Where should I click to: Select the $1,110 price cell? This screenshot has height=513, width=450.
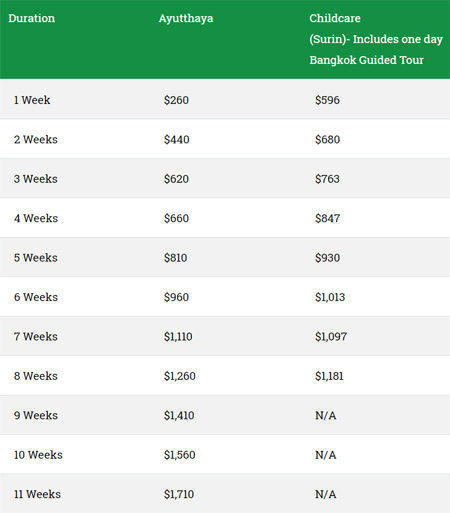(178, 336)
